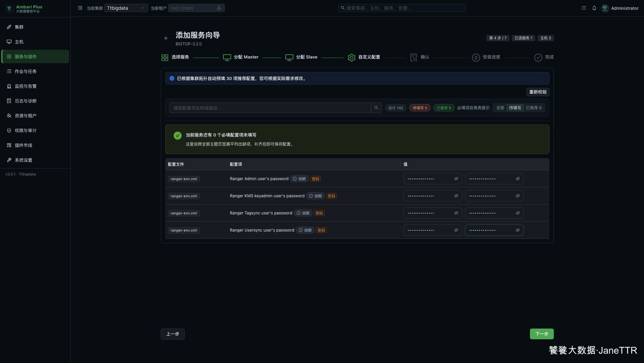Click the green check icon in the required-items notice
The height and width of the screenshot is (363, 644).
[x=178, y=135]
